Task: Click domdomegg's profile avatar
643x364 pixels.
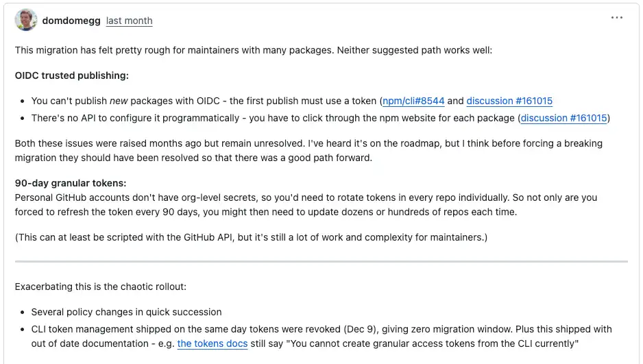Action: click(x=26, y=20)
